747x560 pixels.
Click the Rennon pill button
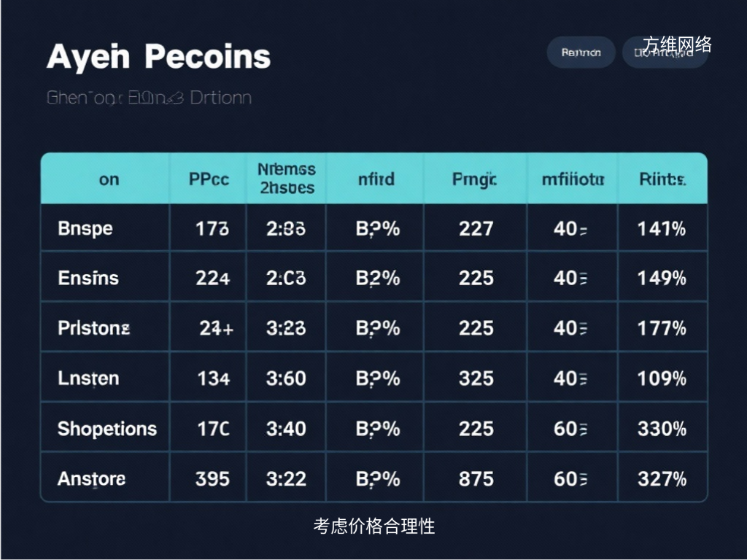(581, 53)
